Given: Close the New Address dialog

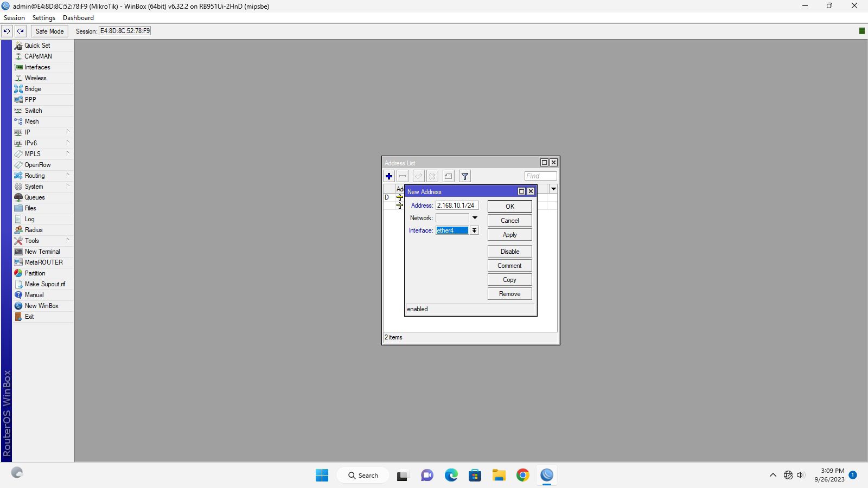Looking at the screenshot, I should 531,191.
